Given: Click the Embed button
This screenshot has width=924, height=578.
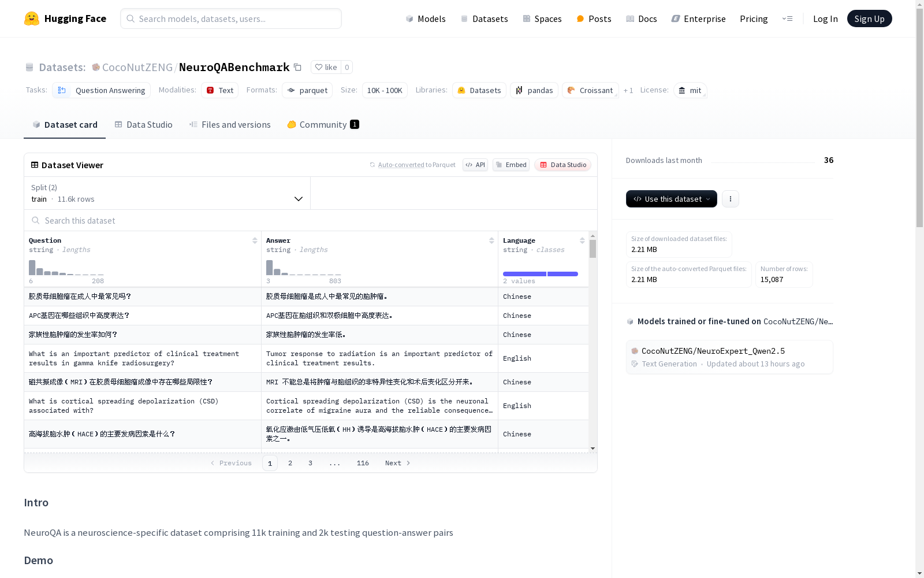Looking at the screenshot, I should click(511, 165).
